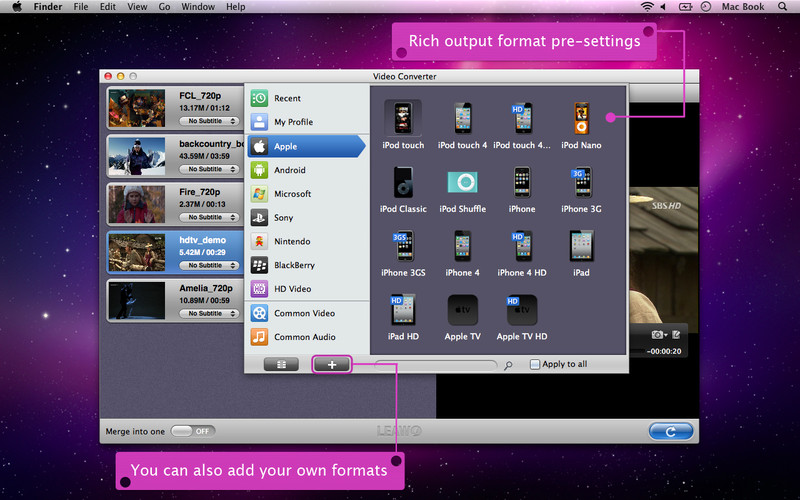
Task: Open the Recent formats category
Action: point(307,98)
